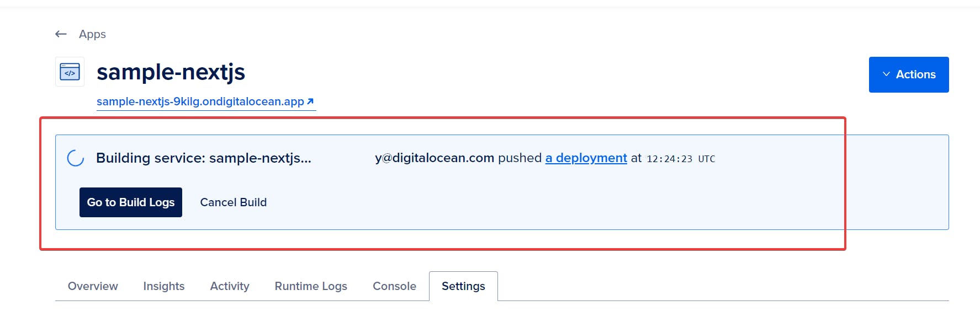Cancel the current build
Image resolution: width=980 pixels, height=322 pixels.
pyautogui.click(x=234, y=202)
